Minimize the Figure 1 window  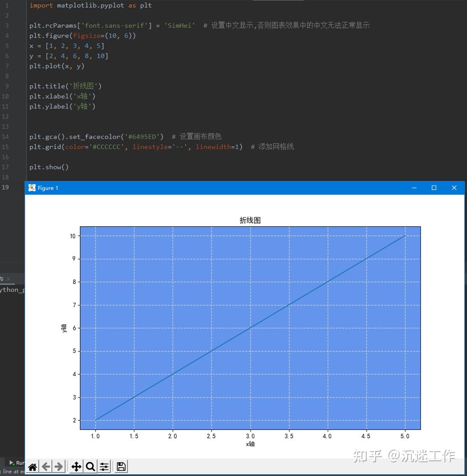(x=414, y=188)
